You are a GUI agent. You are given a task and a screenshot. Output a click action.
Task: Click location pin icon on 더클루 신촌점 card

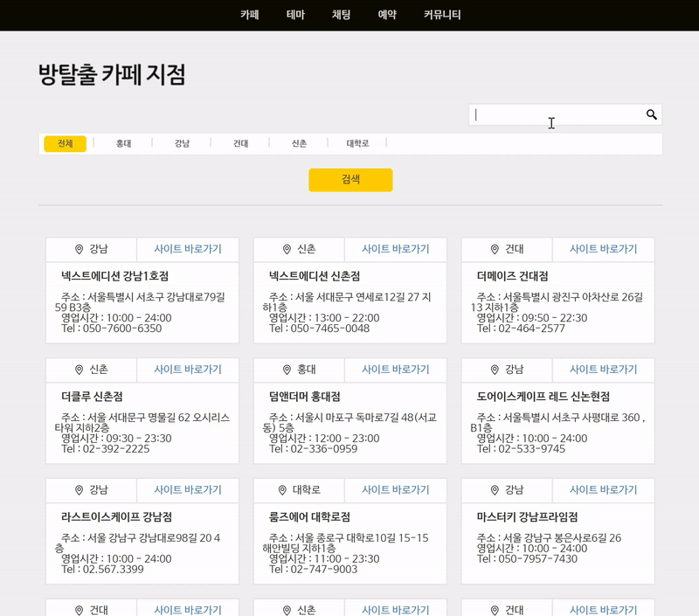coord(79,370)
